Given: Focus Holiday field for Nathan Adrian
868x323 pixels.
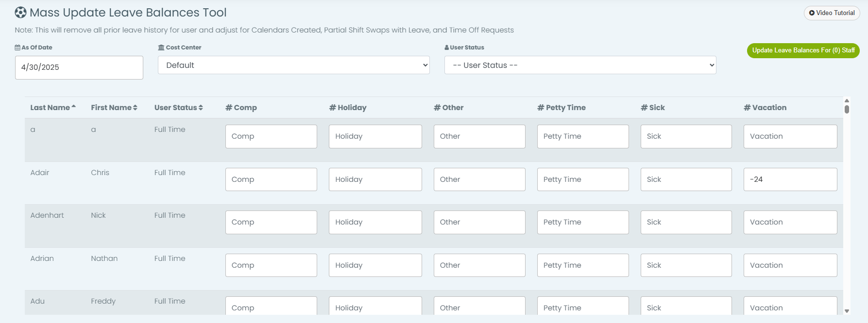Looking at the screenshot, I should 375,265.
